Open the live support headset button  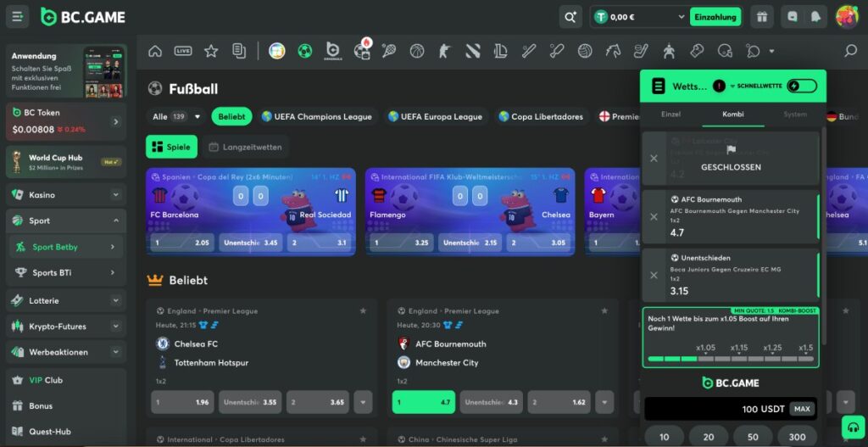pos(851,427)
